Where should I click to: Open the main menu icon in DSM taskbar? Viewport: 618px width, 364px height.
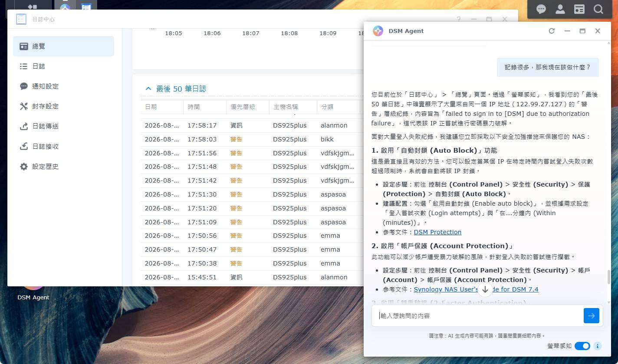tap(32, 6)
